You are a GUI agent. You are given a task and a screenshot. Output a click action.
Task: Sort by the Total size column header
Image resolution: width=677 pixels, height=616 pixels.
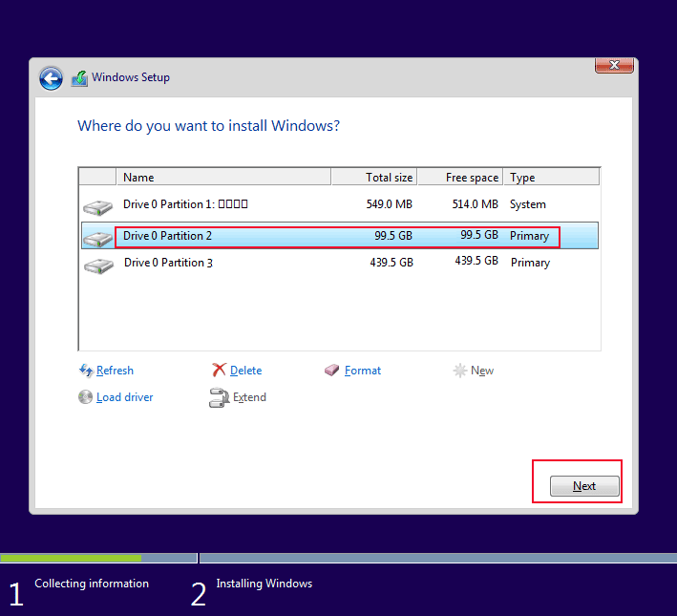tap(374, 177)
